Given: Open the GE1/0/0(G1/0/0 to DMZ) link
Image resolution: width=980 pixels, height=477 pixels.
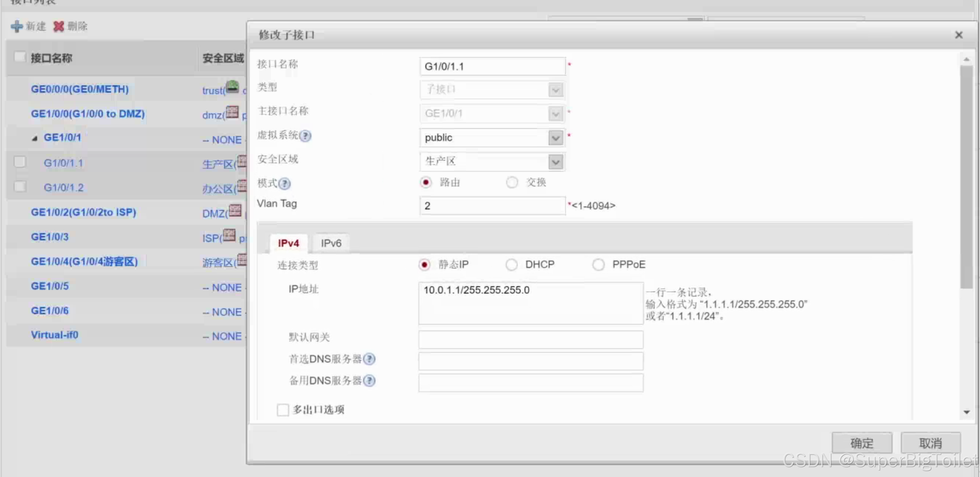Looking at the screenshot, I should pyautogui.click(x=88, y=114).
